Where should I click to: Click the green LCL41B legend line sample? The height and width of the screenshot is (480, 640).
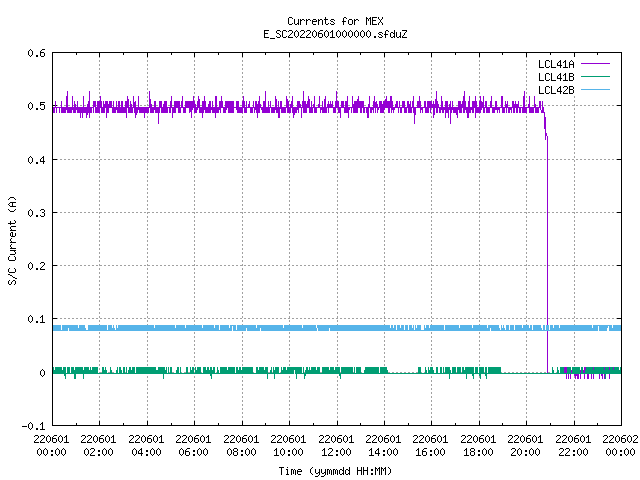[x=596, y=77]
